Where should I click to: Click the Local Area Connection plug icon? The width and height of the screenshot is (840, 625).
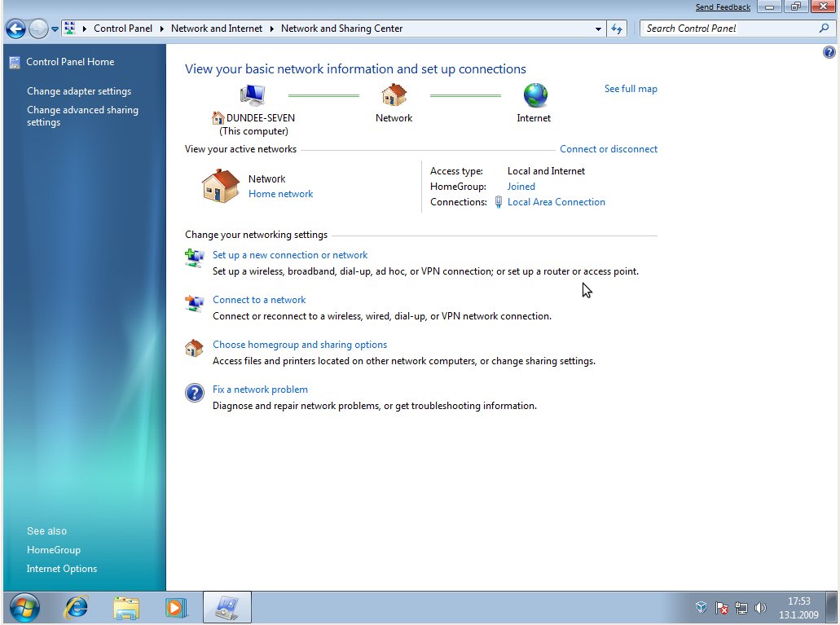coord(498,202)
